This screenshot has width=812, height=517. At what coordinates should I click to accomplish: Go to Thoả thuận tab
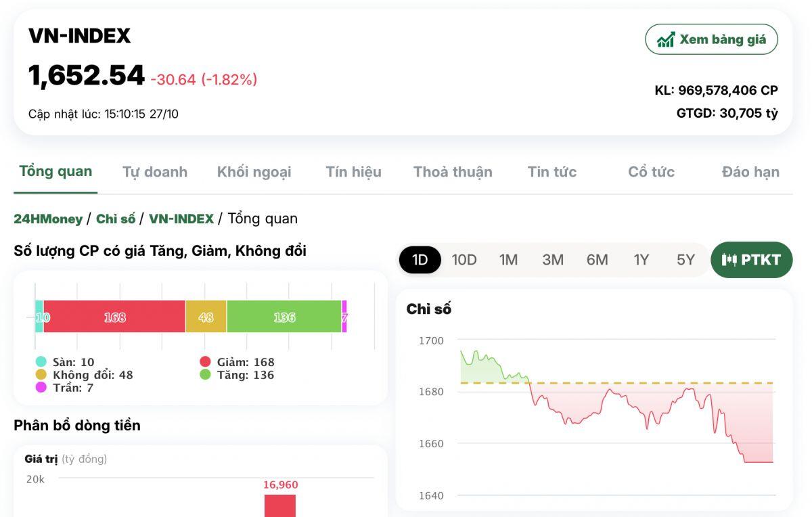click(453, 172)
